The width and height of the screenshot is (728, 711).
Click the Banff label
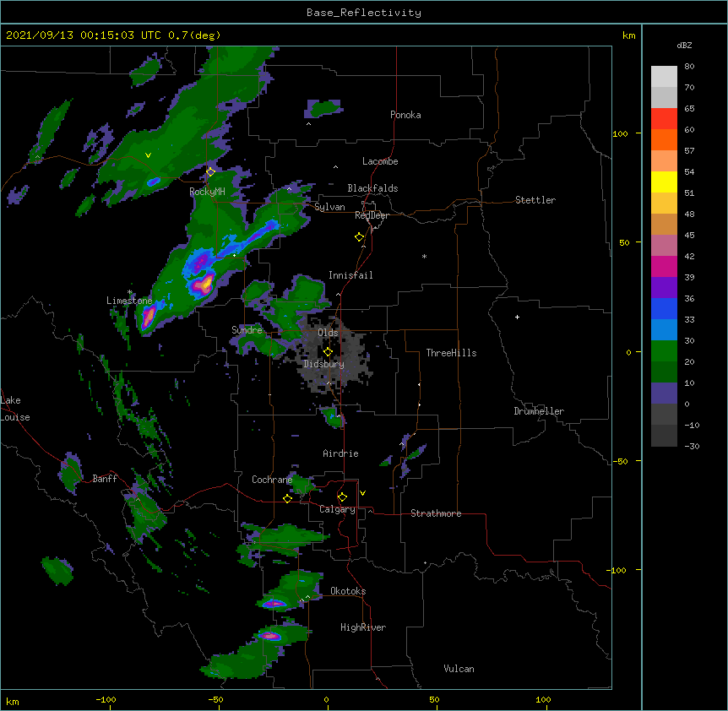105,479
